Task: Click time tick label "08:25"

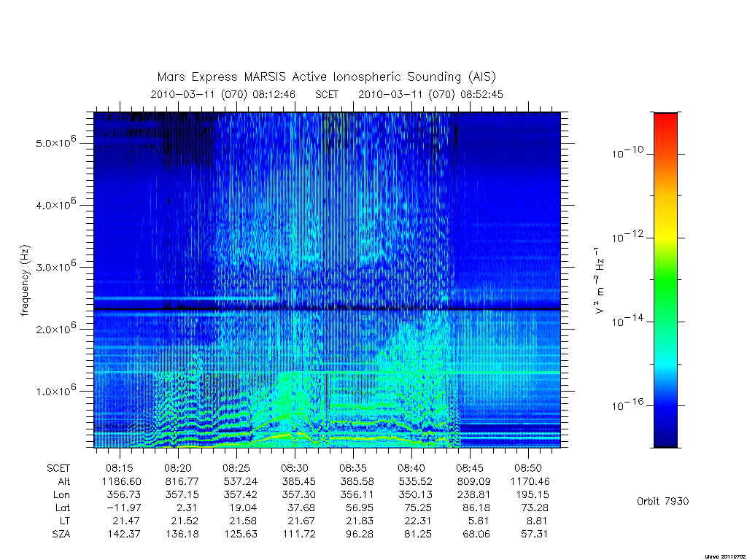Action: [236, 468]
